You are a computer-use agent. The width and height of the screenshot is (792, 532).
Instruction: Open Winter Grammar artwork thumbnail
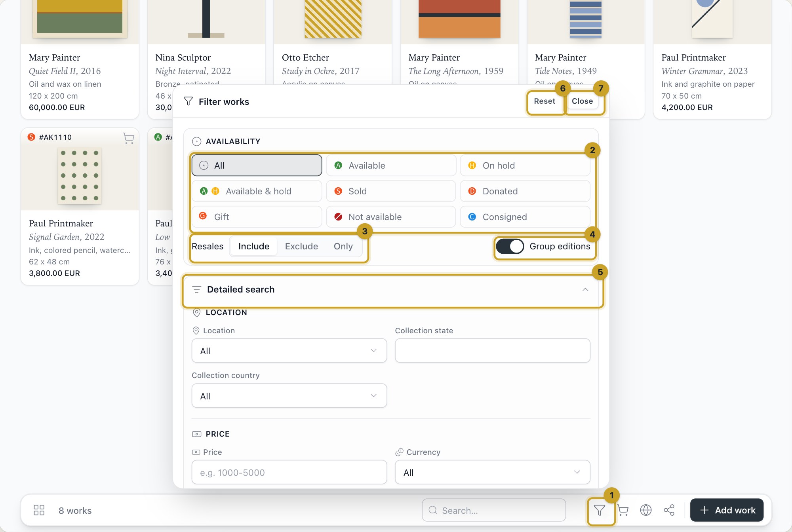click(712, 19)
